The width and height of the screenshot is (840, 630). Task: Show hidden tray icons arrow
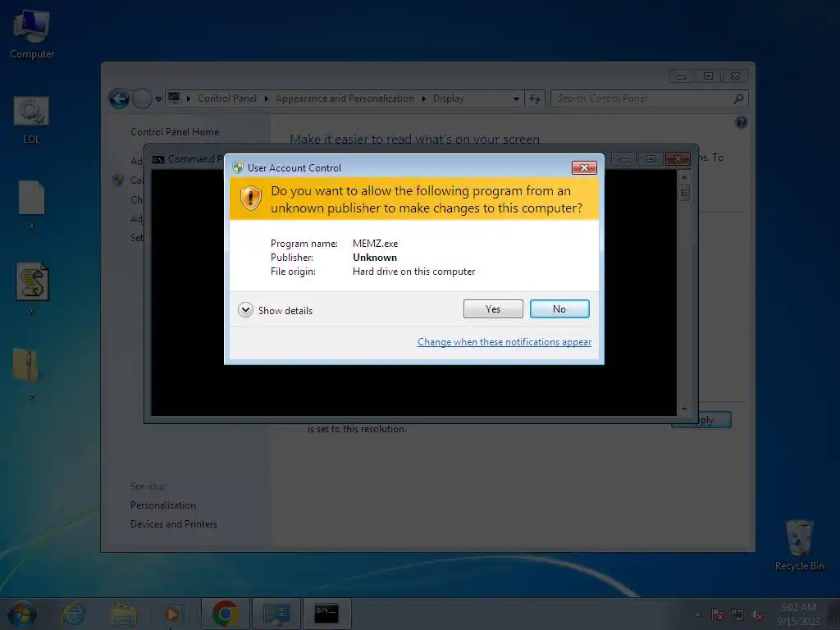tap(697, 614)
